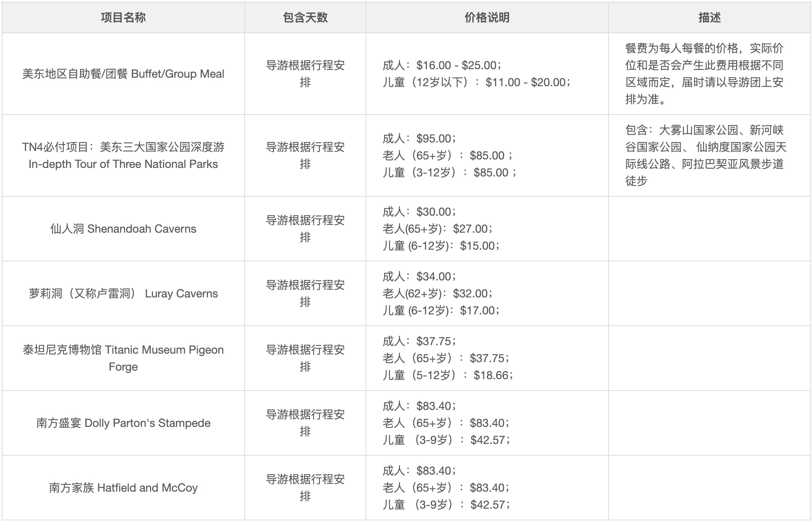Click 导游根据行程安排 in the TN4 row
812x522 pixels.
[305, 155]
